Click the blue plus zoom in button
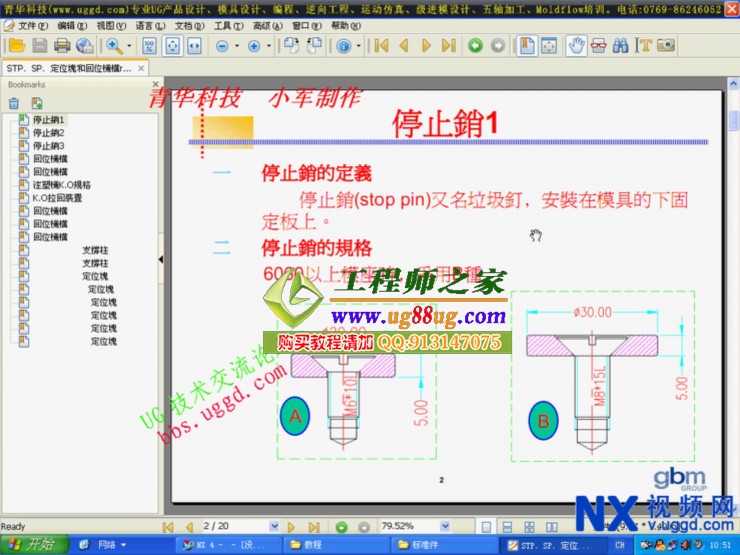 click(x=254, y=46)
